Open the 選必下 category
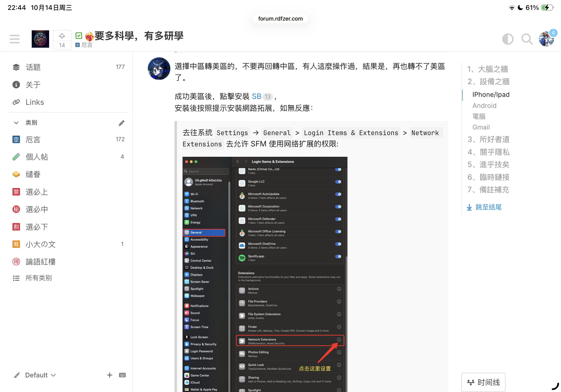Image resolution: width=561 pixels, height=392 pixels. coord(68,227)
